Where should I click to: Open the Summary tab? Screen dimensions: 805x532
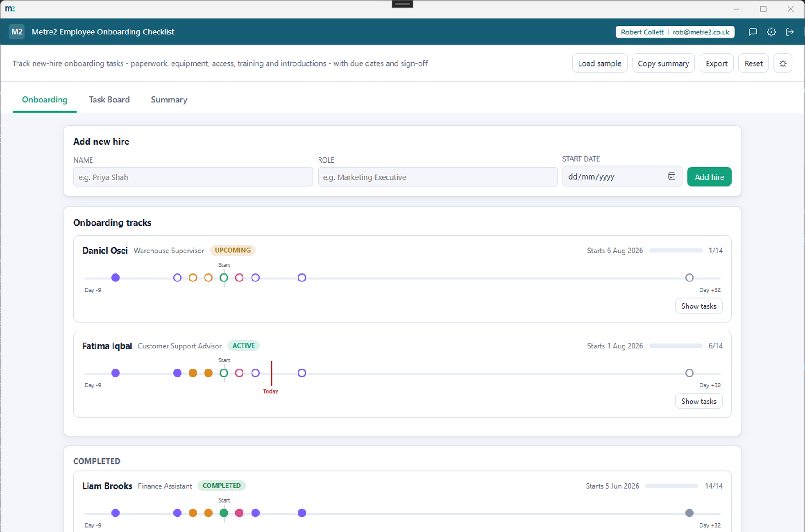point(169,100)
